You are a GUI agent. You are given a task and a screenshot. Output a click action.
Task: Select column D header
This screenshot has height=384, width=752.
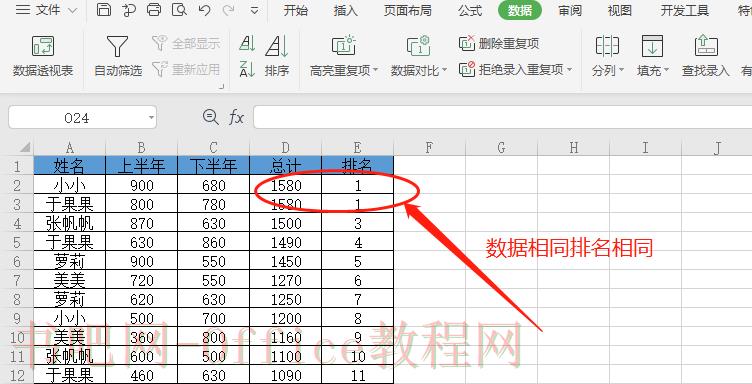[x=285, y=147]
